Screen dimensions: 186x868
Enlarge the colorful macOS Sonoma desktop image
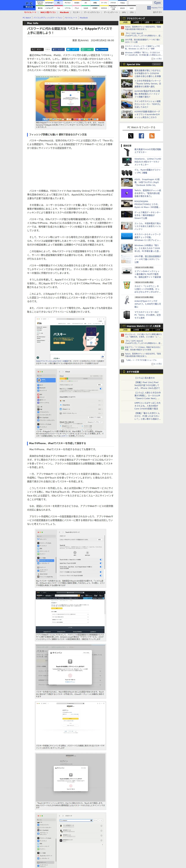tap(70, 98)
